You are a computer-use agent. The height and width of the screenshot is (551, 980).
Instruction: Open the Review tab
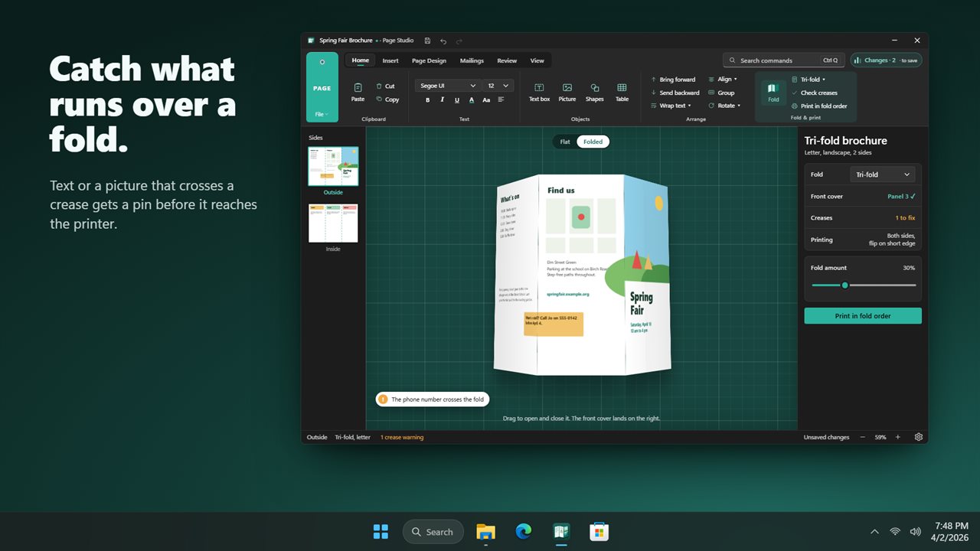(x=507, y=60)
